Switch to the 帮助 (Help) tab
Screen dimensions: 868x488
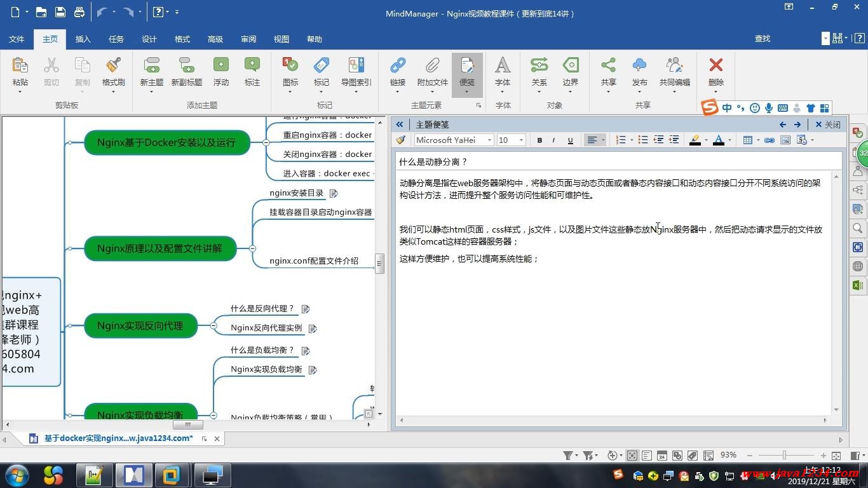[315, 39]
